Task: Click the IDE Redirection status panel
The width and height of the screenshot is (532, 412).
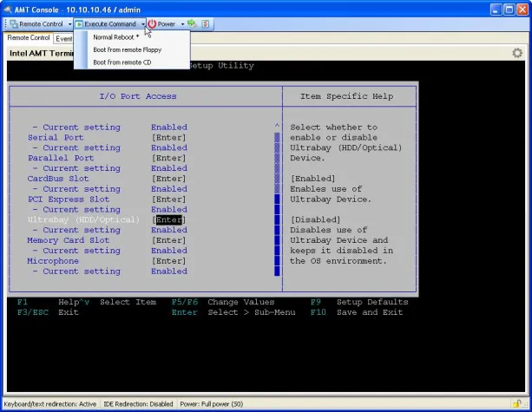Action: pos(138,403)
